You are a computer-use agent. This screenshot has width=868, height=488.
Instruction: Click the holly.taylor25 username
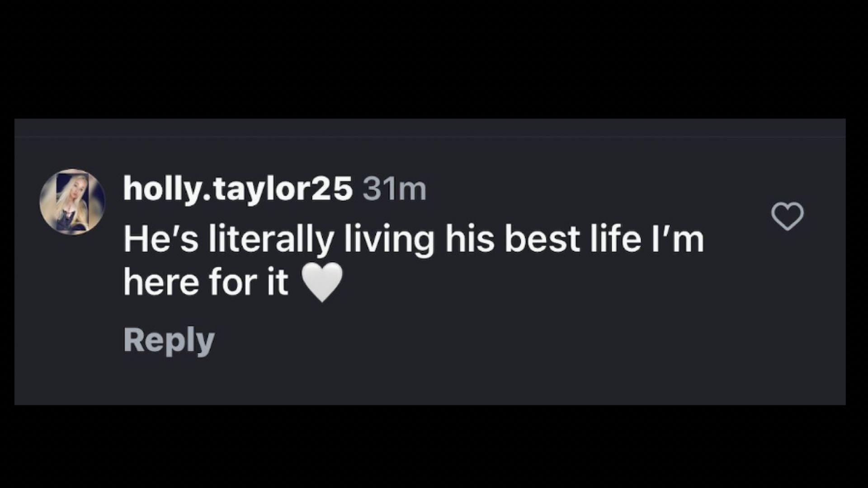coord(237,189)
